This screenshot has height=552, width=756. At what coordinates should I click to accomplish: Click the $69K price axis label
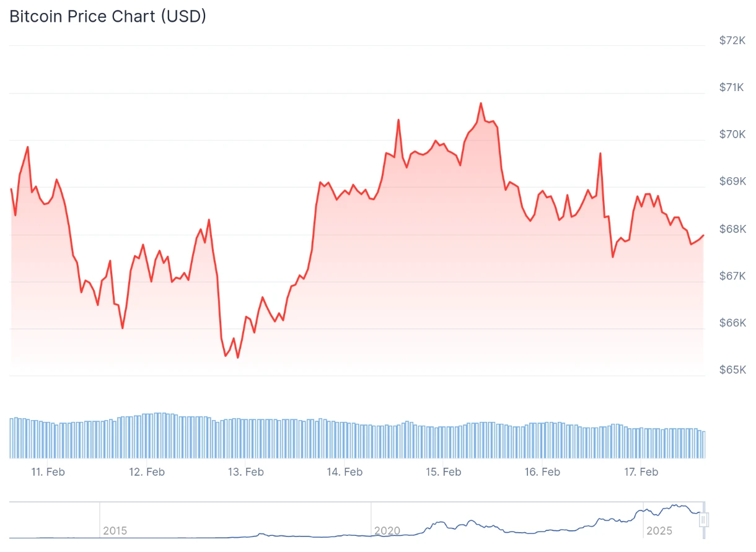[x=732, y=182]
